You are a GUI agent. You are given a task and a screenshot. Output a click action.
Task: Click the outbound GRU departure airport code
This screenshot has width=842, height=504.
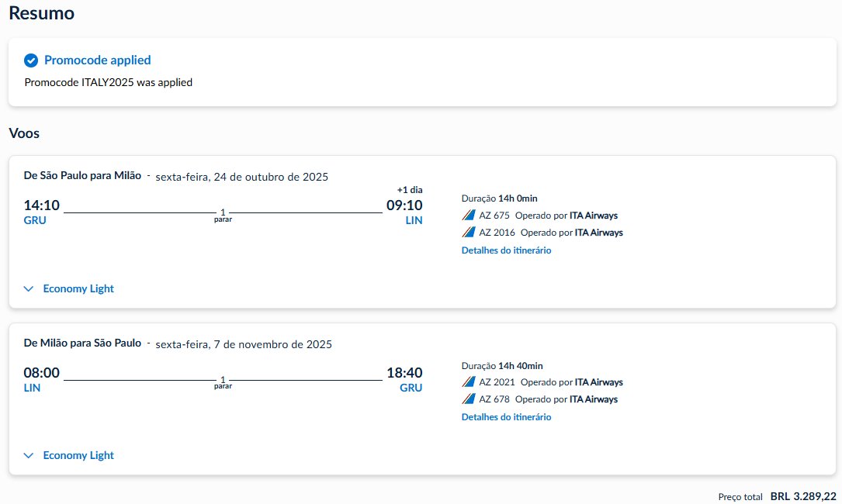(x=35, y=220)
